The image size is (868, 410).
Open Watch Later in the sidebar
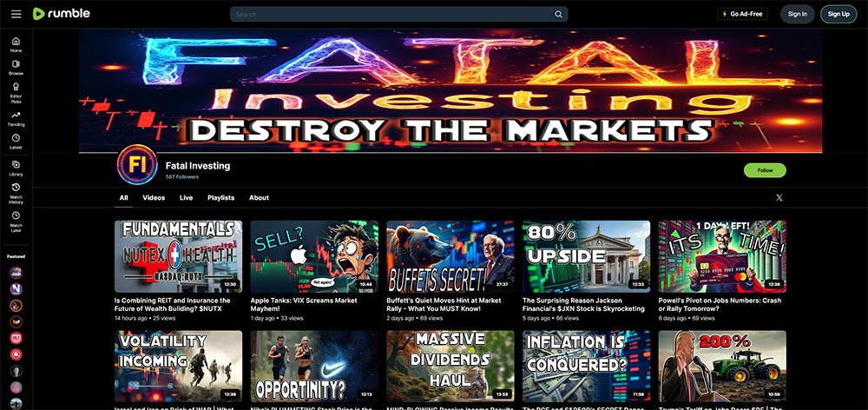pos(16,222)
